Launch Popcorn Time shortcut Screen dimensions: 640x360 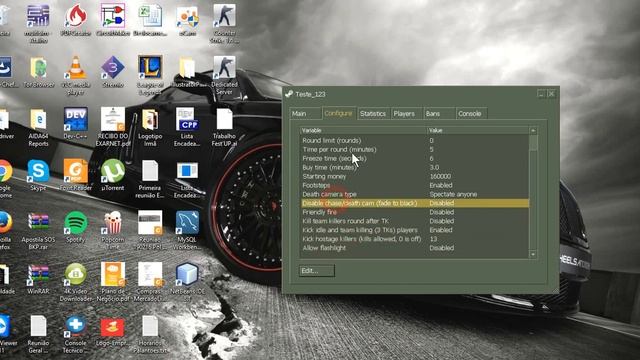pos(113,231)
